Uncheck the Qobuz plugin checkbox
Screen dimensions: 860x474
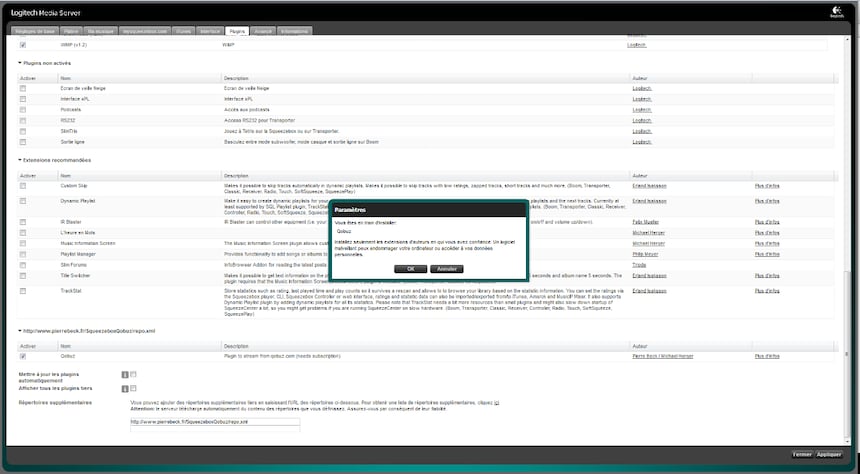[x=23, y=357]
